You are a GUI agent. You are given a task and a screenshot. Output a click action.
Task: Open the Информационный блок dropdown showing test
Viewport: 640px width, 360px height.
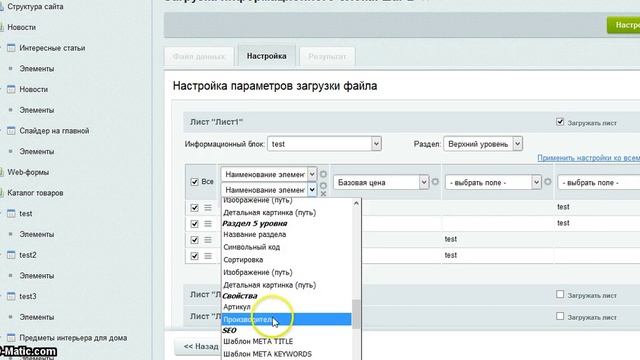(324, 144)
